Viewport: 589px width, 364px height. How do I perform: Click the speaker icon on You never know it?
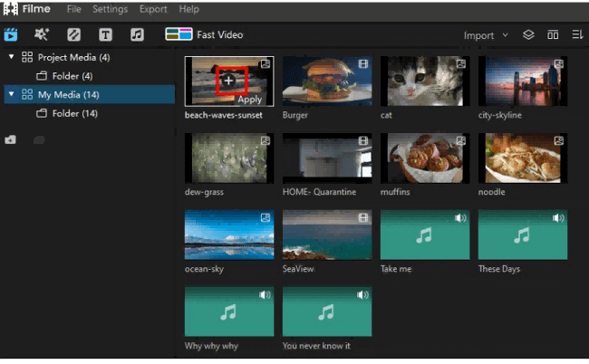(362, 294)
